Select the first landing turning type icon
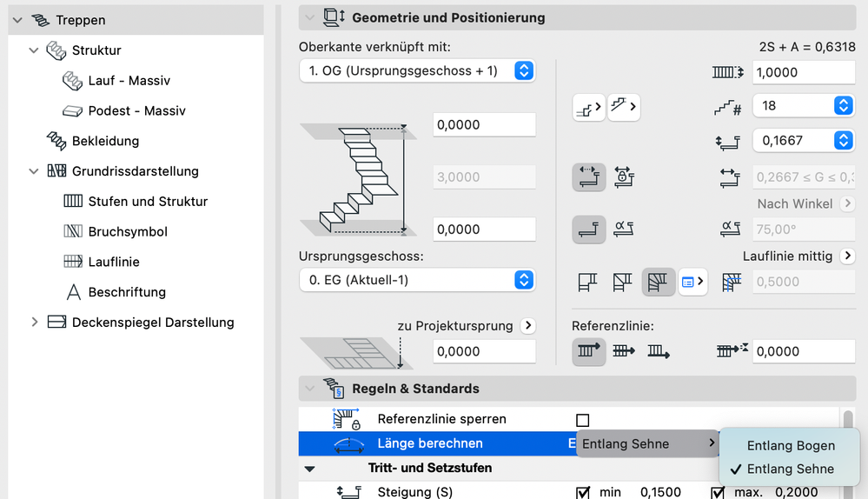This screenshot has width=868, height=499. coord(588,282)
